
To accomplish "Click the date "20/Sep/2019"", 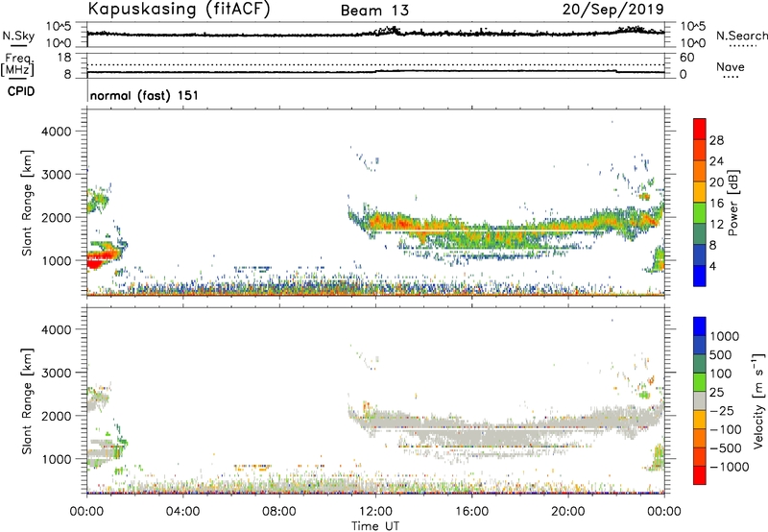I will pyautogui.click(x=612, y=9).
